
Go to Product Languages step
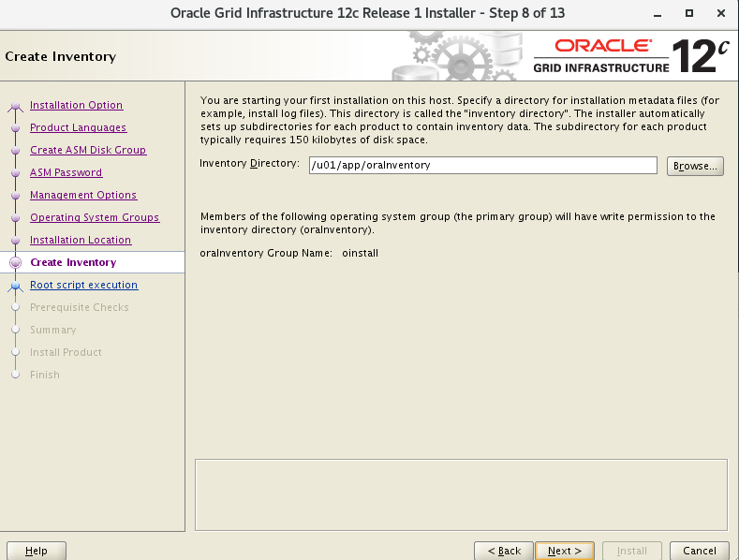pyautogui.click(x=79, y=127)
